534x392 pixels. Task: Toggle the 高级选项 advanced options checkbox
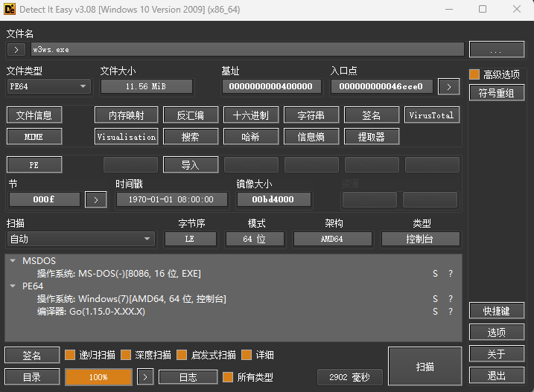pyautogui.click(x=474, y=74)
